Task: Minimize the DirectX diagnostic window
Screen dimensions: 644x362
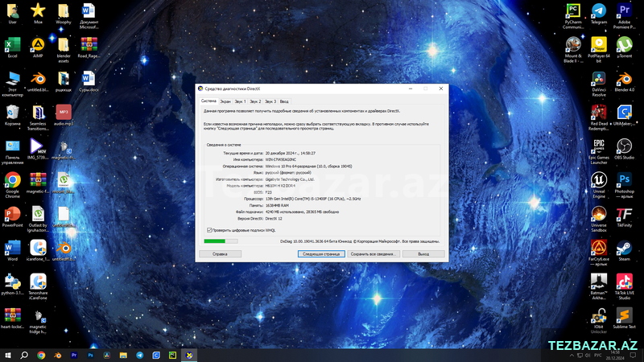Action: 411,88
